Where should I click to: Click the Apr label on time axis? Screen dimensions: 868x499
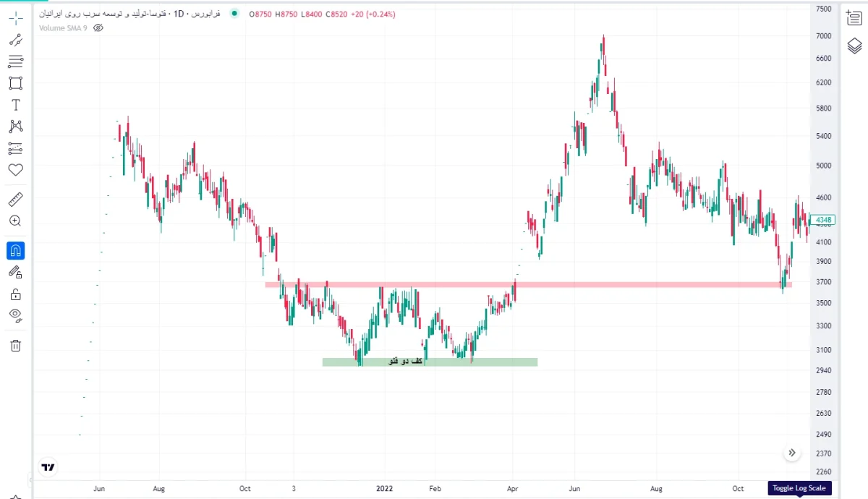(512, 489)
